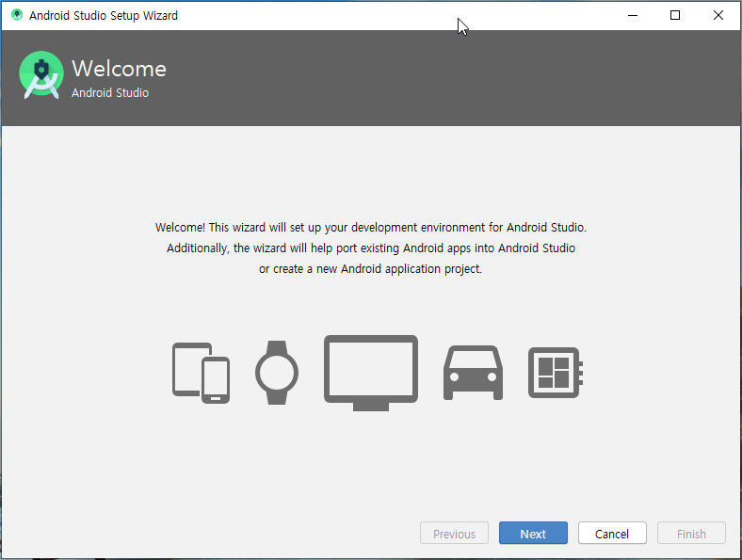Maximize the Setup Wizard window
Viewport: 742px width, 560px height.
(x=675, y=15)
